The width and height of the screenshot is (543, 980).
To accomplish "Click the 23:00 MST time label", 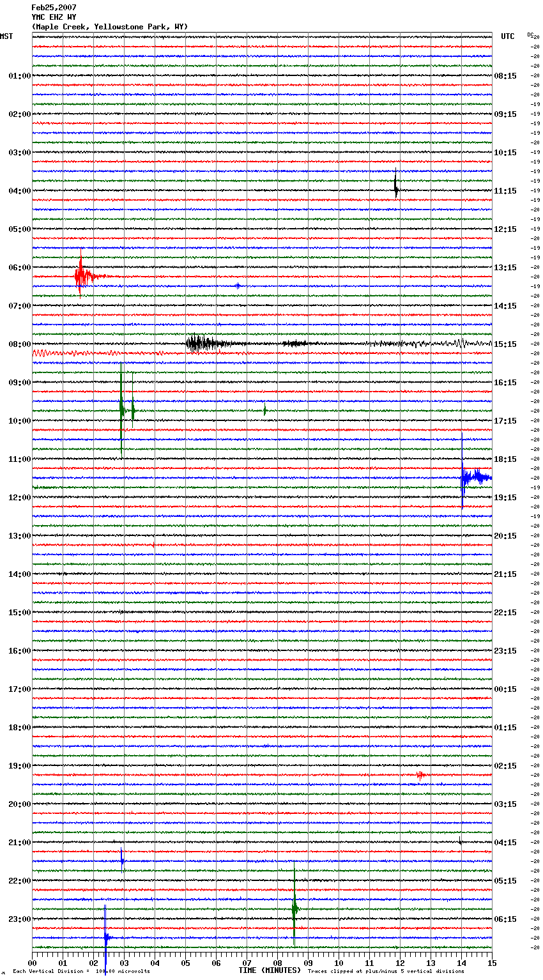I will (x=19, y=919).
